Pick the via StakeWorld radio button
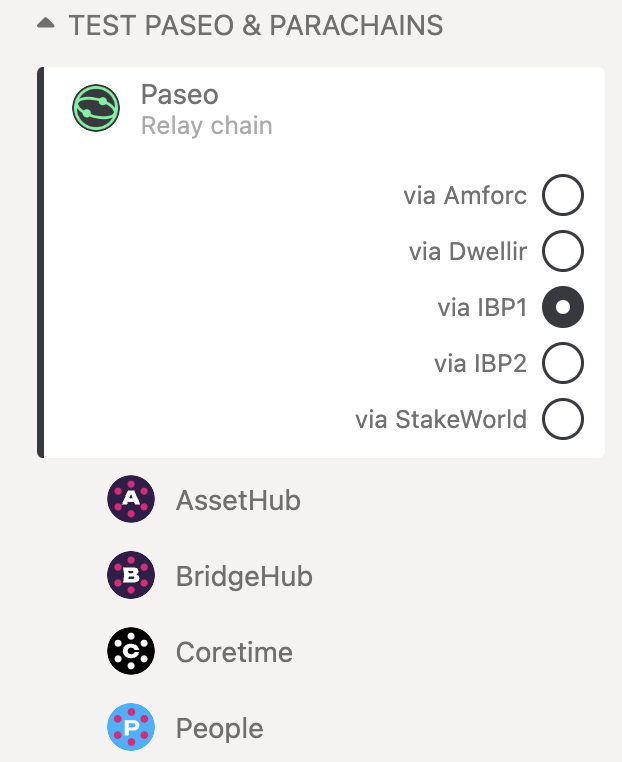Viewport: 622px width, 762px height. (563, 419)
